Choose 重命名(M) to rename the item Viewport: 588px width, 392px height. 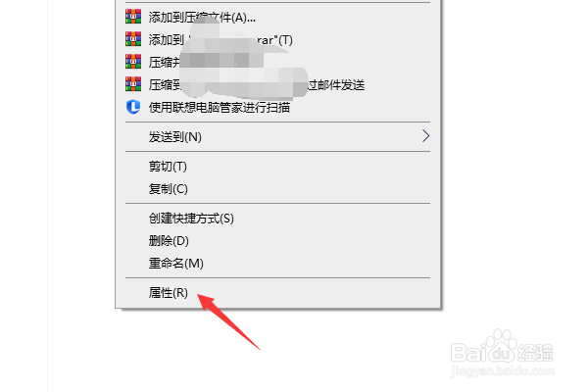[277, 263]
